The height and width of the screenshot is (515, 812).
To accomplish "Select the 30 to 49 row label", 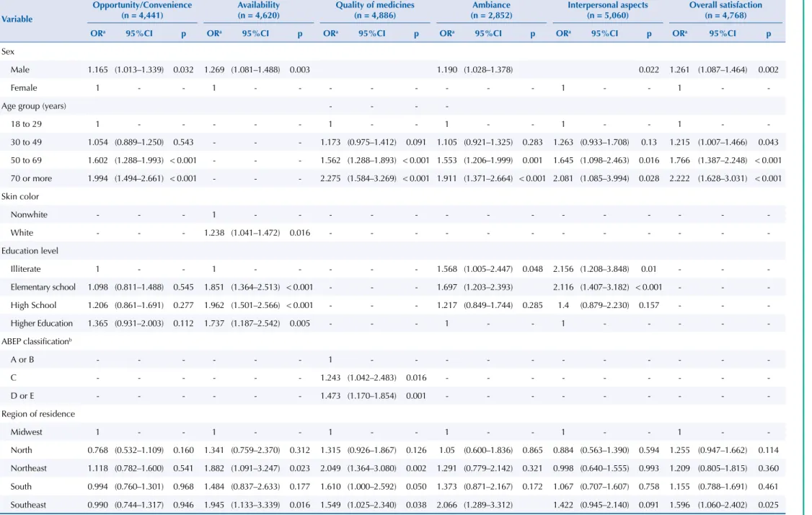I will click(x=26, y=143).
